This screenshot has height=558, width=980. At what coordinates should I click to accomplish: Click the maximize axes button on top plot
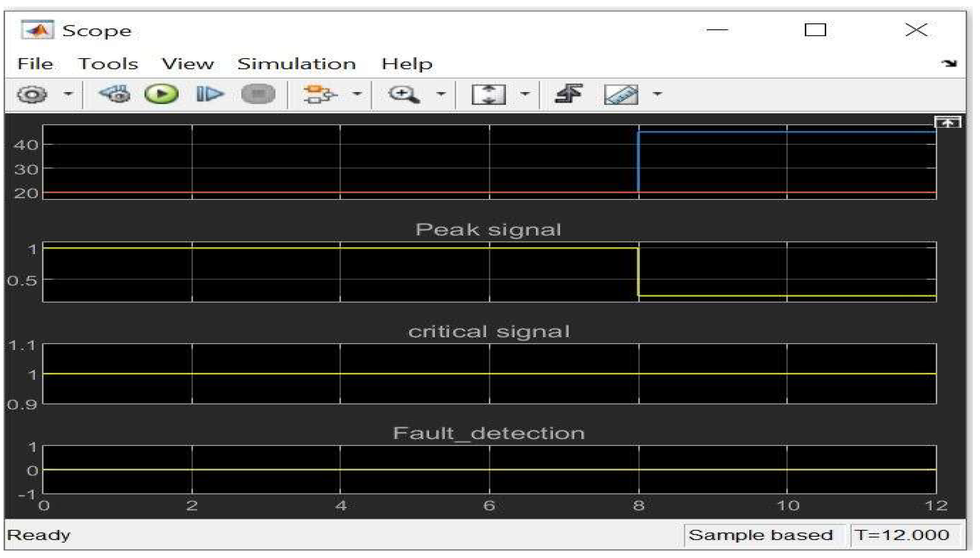947,123
